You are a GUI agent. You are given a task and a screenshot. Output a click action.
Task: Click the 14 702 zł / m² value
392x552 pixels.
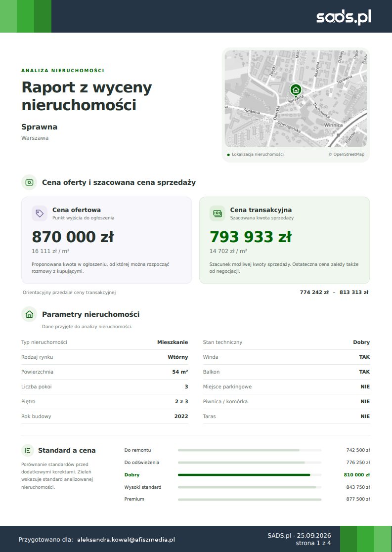(x=228, y=251)
